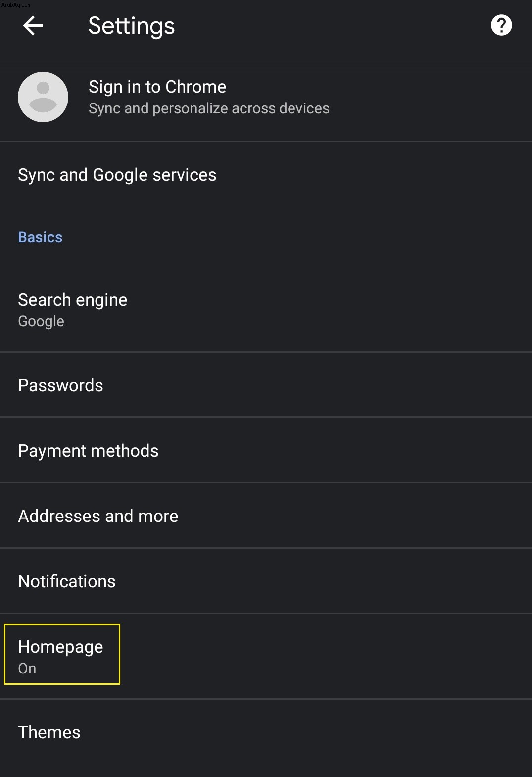Open the Search engine setting
Viewport: 532px width, 777px height.
266,310
